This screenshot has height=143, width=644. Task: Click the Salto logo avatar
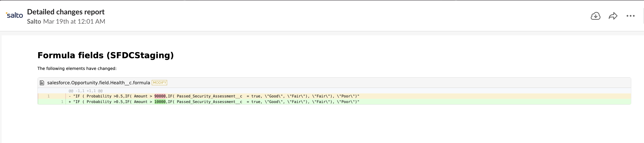(14, 15)
